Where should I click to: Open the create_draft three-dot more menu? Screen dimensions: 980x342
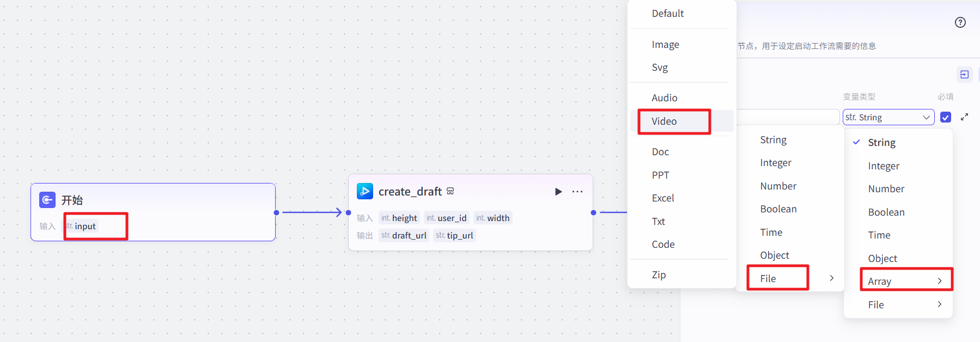577,192
